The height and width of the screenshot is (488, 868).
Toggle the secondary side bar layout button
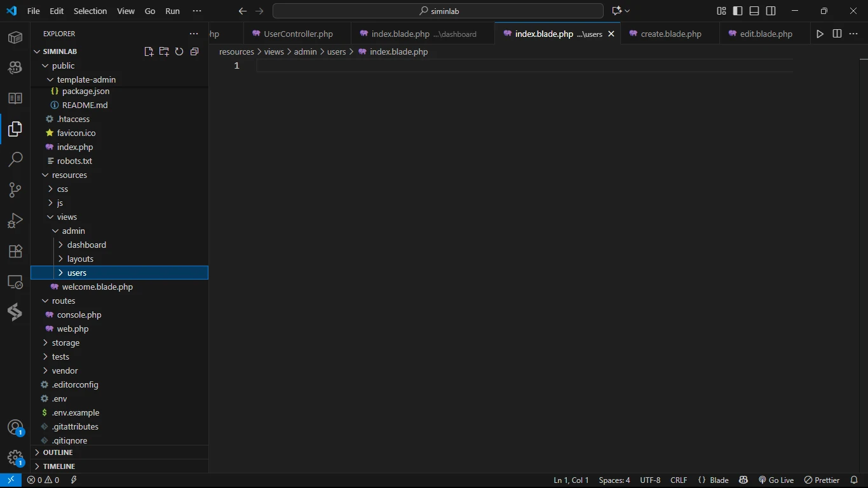(x=771, y=11)
